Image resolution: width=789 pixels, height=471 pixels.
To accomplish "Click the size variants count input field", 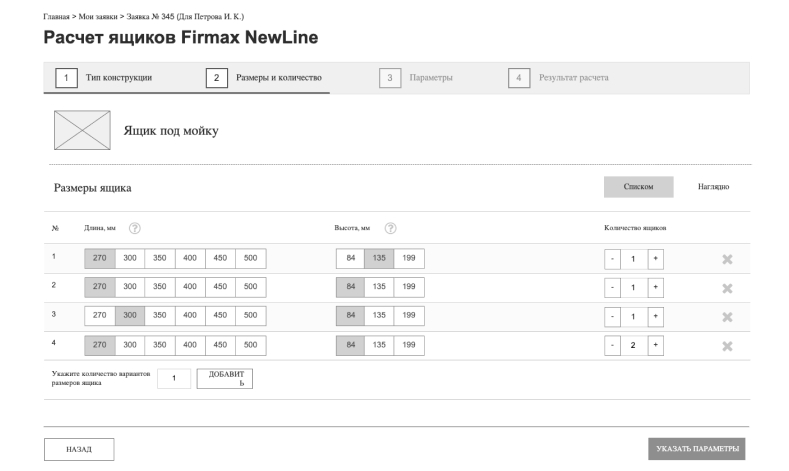I will click(174, 378).
